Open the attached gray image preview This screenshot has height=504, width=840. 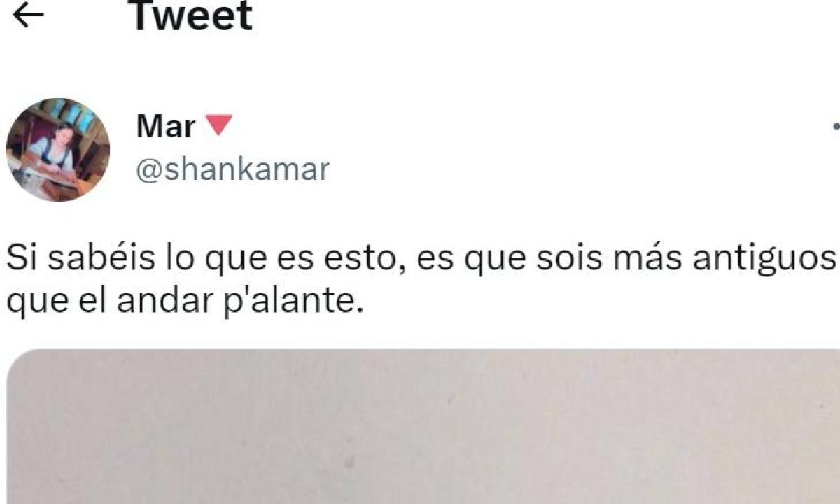click(423, 426)
